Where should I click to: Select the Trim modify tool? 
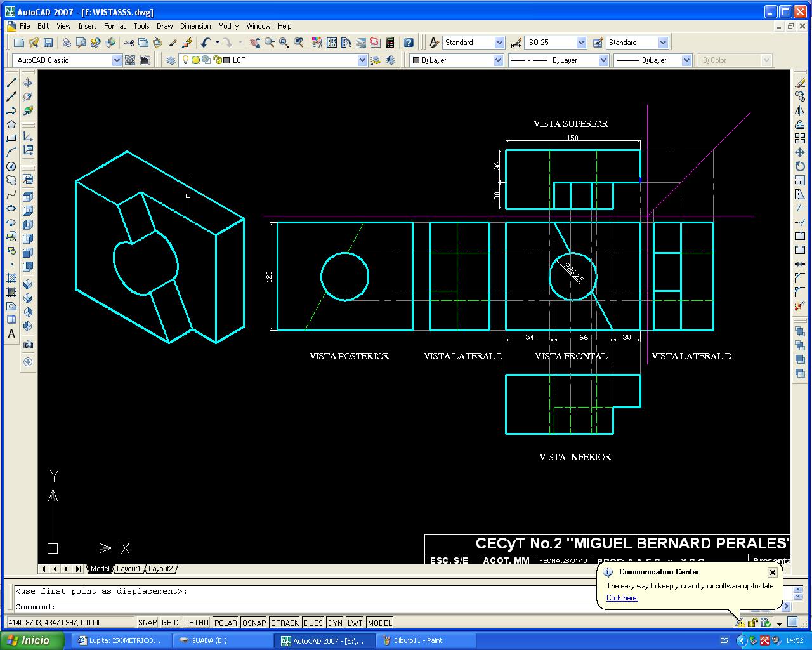[x=800, y=208]
